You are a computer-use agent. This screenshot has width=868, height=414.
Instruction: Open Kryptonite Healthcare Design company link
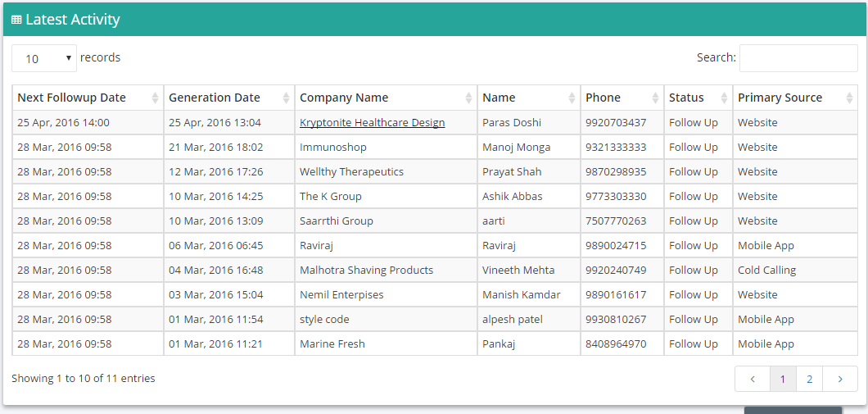pyautogui.click(x=372, y=123)
